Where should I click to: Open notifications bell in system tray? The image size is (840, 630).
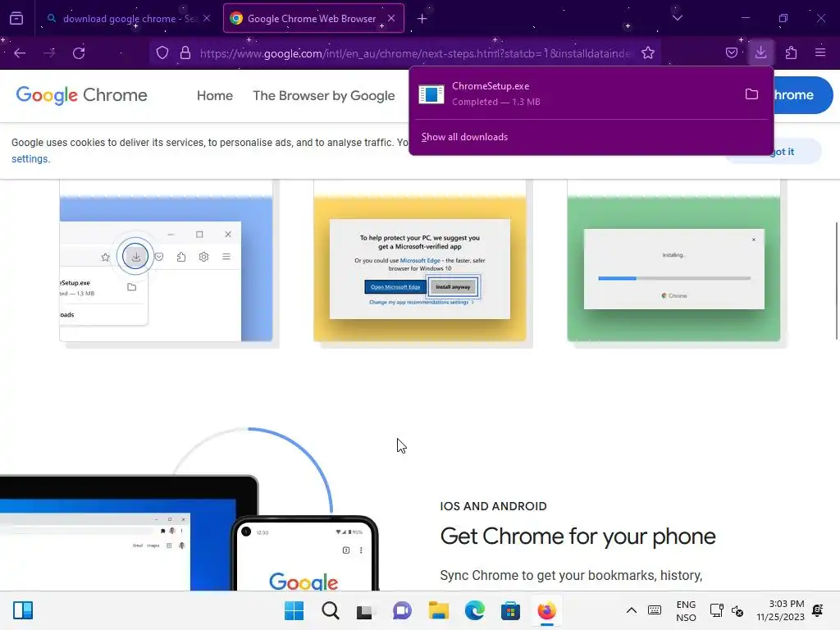818,610
